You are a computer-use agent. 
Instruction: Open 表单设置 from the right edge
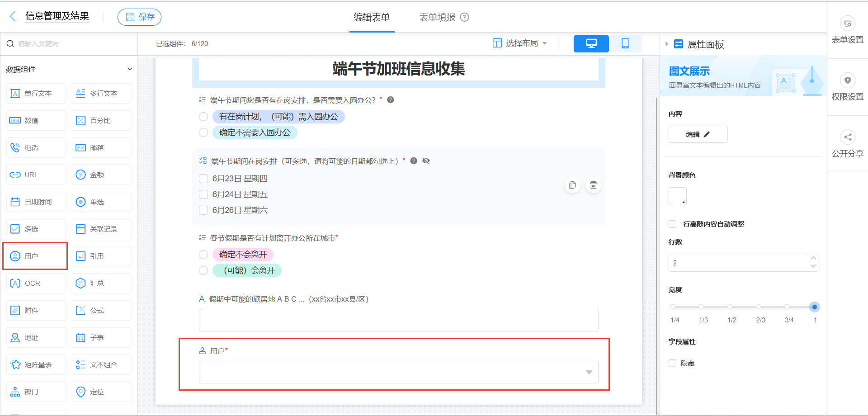(x=848, y=30)
